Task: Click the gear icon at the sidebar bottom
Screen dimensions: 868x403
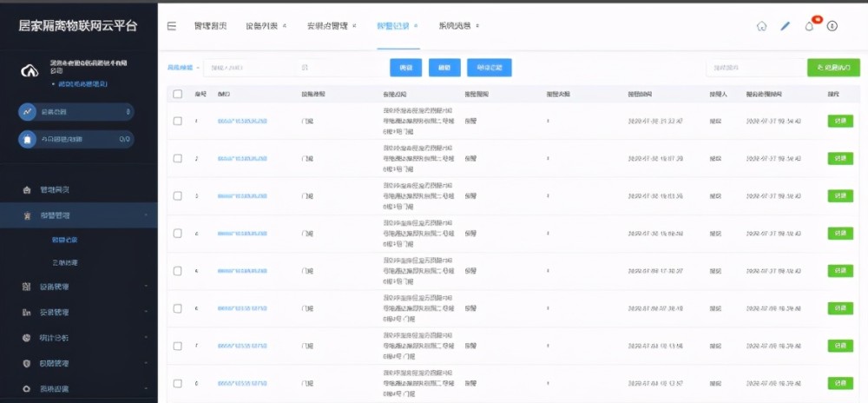Action: coord(27,388)
